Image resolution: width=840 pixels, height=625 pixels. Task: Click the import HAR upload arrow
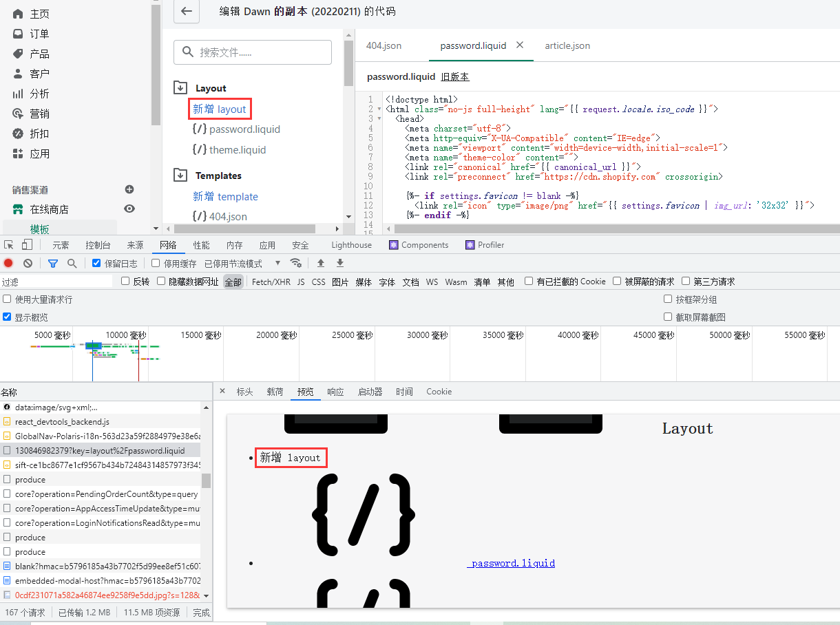pos(321,263)
